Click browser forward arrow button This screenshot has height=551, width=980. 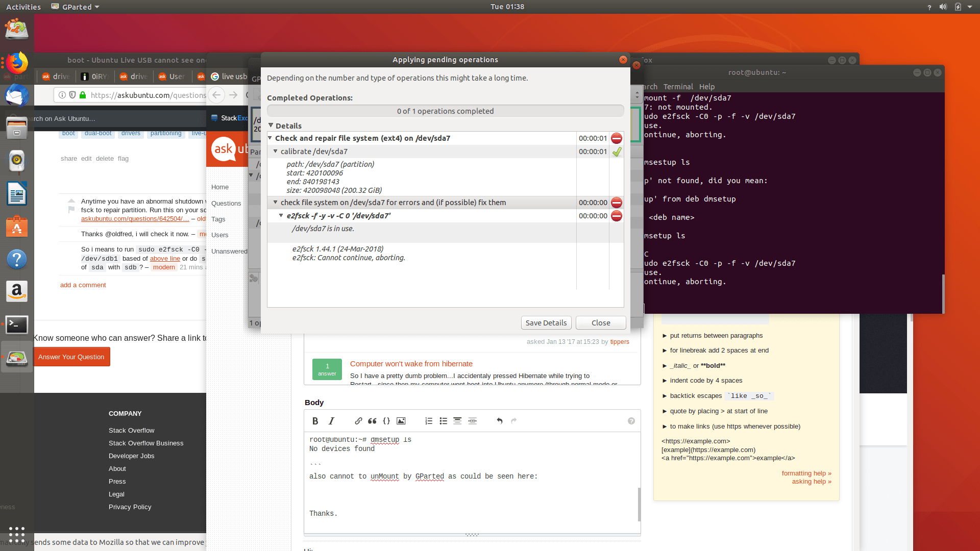[233, 95]
